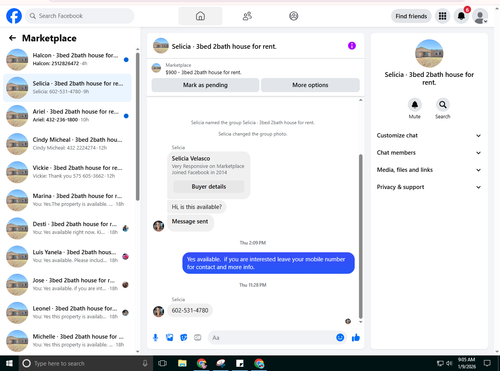Open Luis Yanela conversation

pos(67,256)
